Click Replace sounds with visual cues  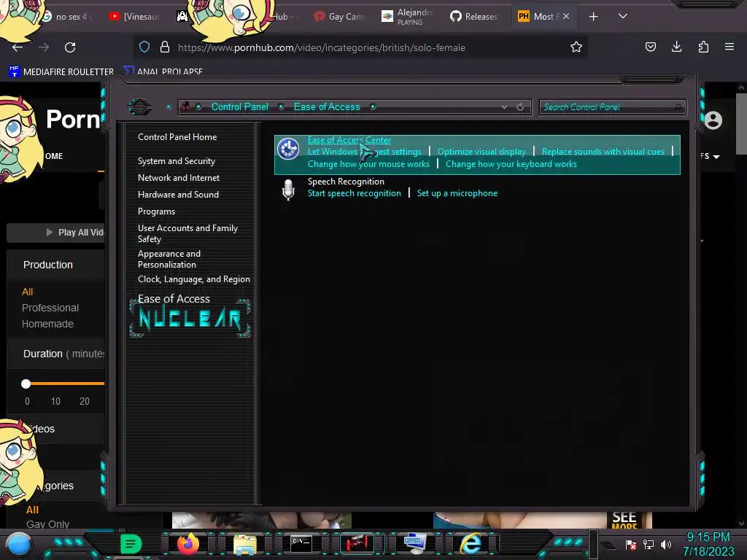(x=603, y=152)
